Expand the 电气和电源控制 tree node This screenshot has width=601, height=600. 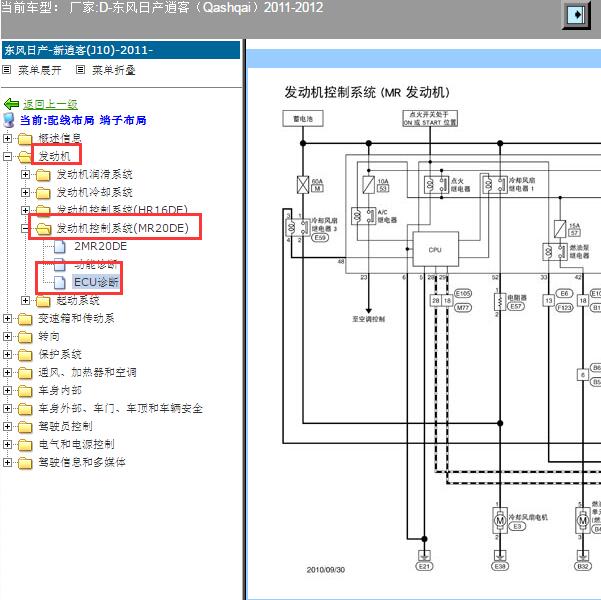[7, 444]
